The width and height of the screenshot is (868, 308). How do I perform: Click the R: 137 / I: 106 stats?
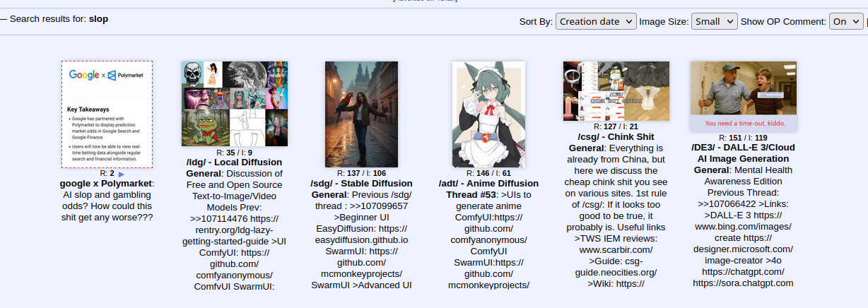pos(361,173)
